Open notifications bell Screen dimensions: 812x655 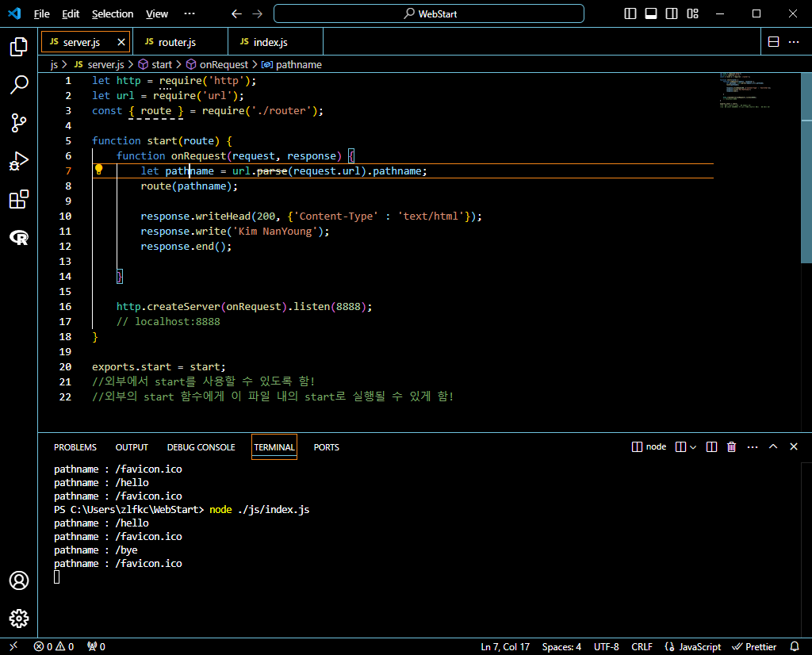795,646
